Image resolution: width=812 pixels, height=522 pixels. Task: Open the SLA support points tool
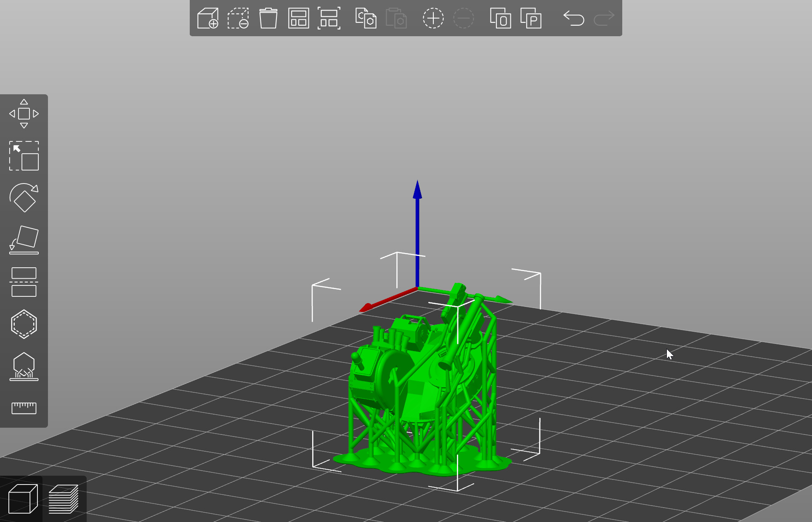tap(24, 366)
